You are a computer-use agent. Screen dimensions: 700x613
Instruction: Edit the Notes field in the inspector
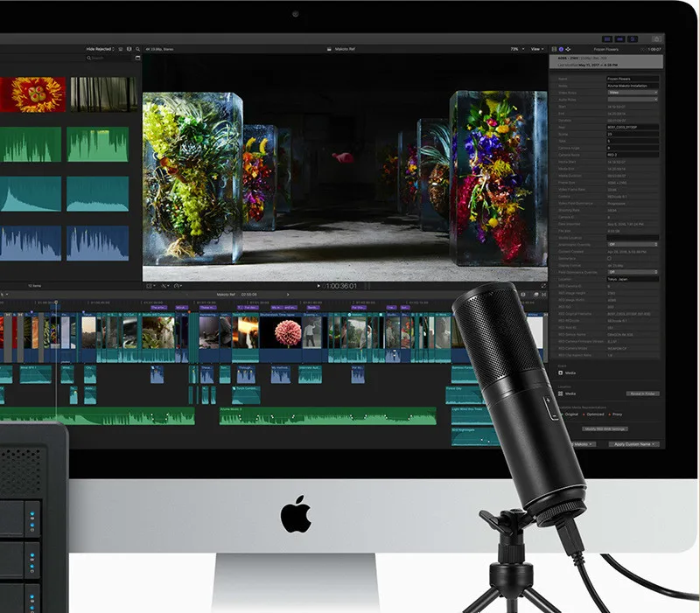[x=633, y=86]
